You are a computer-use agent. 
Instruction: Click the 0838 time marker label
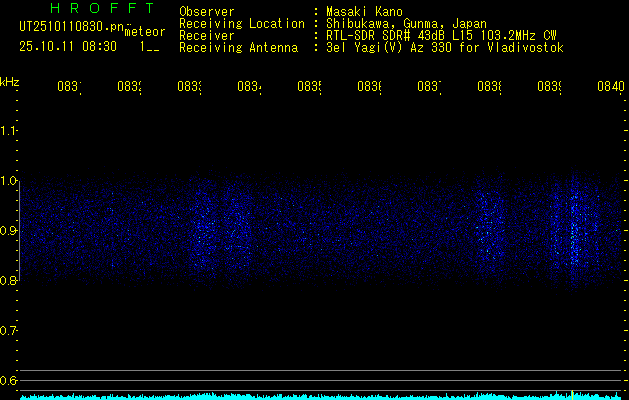coord(489,86)
